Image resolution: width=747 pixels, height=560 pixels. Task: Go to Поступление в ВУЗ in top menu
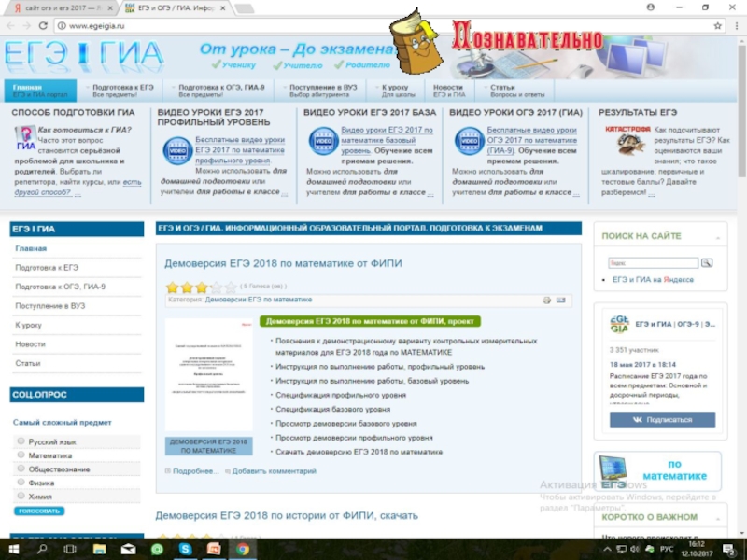coord(323,91)
